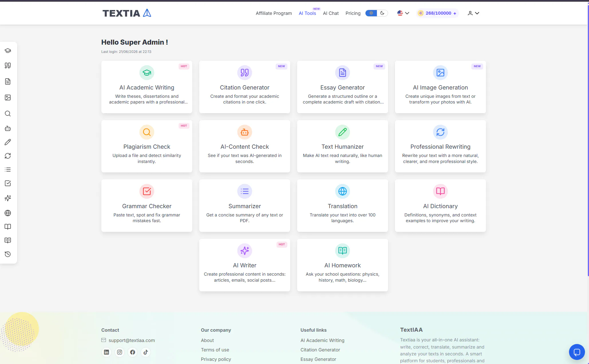This screenshot has height=364, width=589.
Task: Open the About footer link
Action: coord(207,340)
